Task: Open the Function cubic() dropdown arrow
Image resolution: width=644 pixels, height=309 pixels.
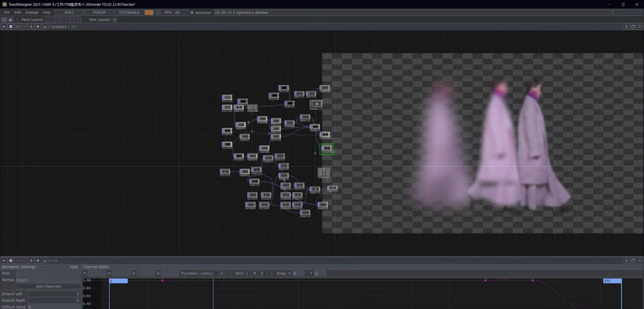Action: (x=221, y=273)
